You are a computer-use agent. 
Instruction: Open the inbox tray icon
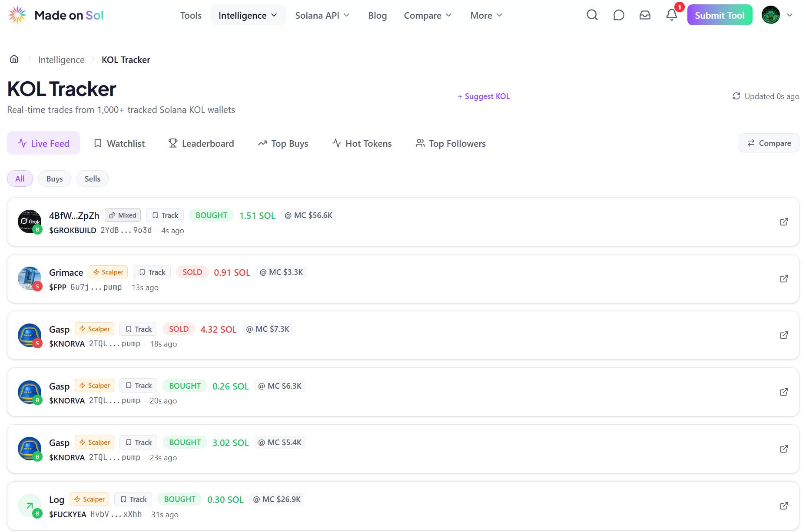[x=645, y=15]
